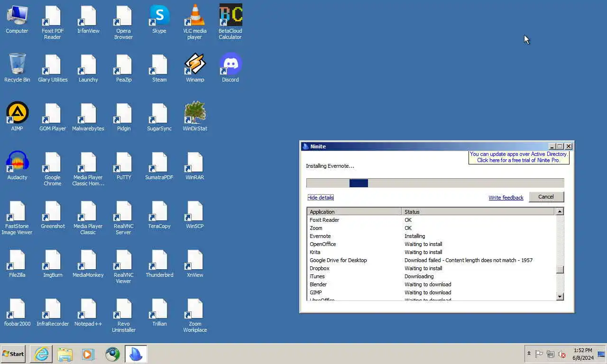This screenshot has width=607, height=364.
Task: Select the Opera Browser shortcut
Action: point(124,23)
